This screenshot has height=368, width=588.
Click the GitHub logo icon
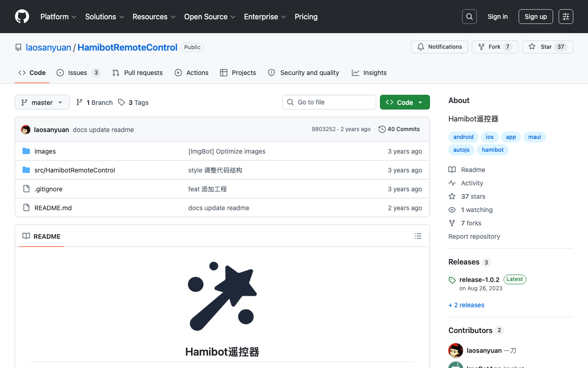click(22, 17)
